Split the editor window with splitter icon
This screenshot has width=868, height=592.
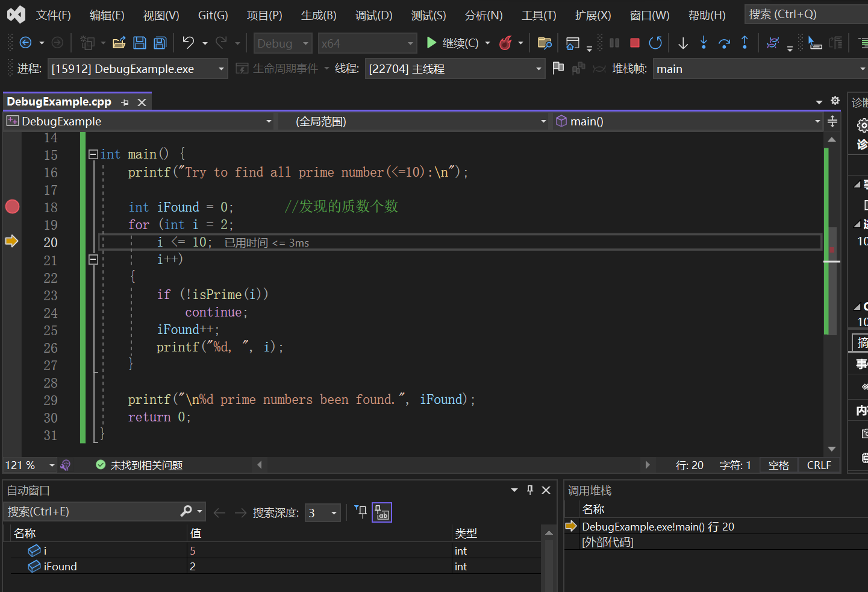coord(832,121)
